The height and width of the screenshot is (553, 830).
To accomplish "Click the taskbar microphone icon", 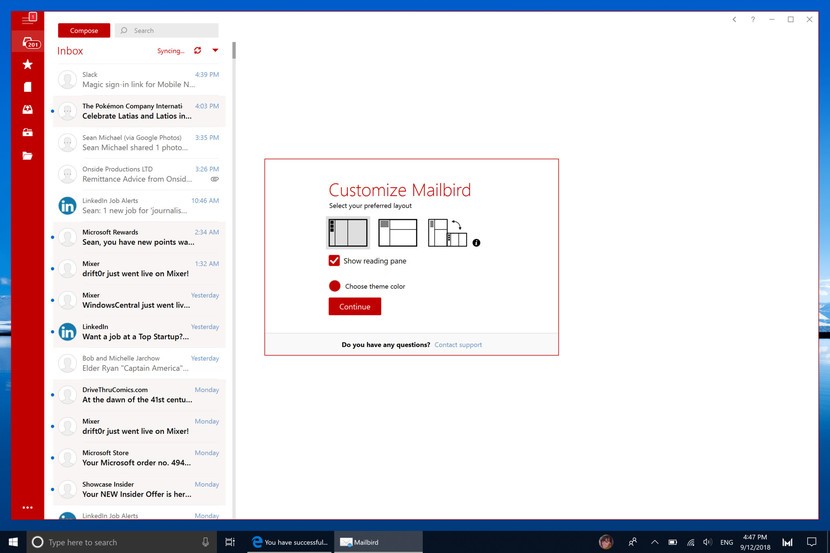I will click(205, 542).
